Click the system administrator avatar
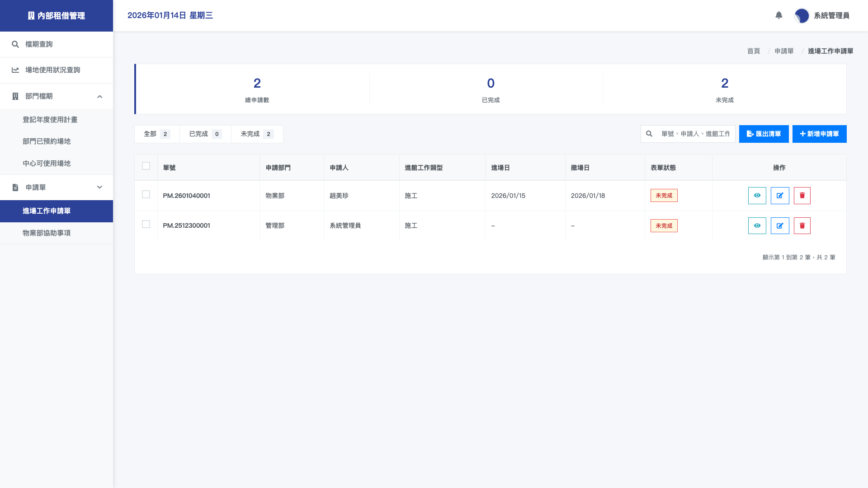 (x=802, y=16)
